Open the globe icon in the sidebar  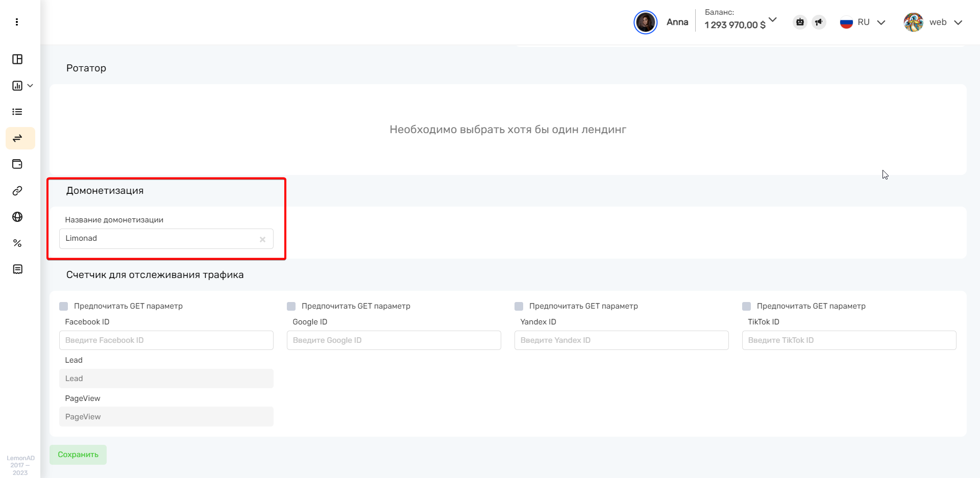[17, 217]
